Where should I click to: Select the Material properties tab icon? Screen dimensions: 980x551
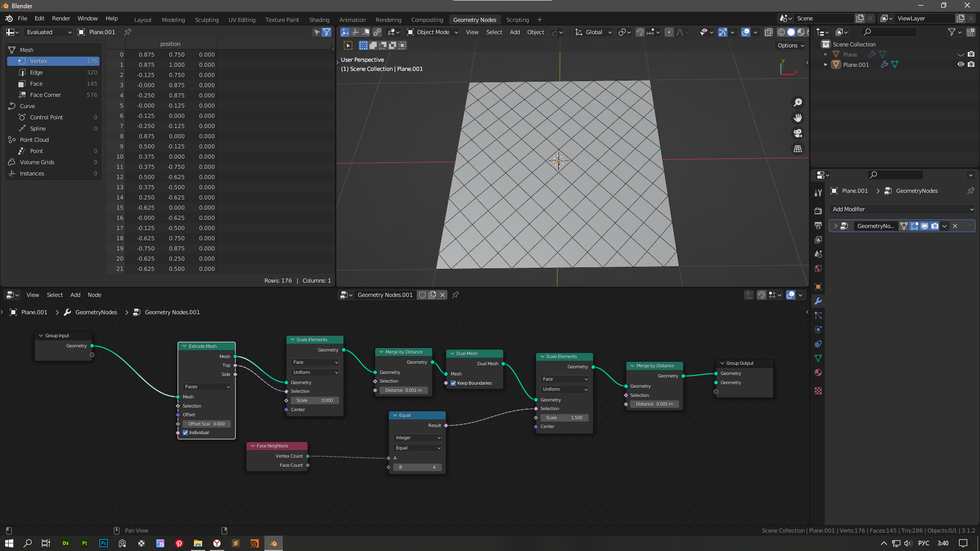point(818,372)
